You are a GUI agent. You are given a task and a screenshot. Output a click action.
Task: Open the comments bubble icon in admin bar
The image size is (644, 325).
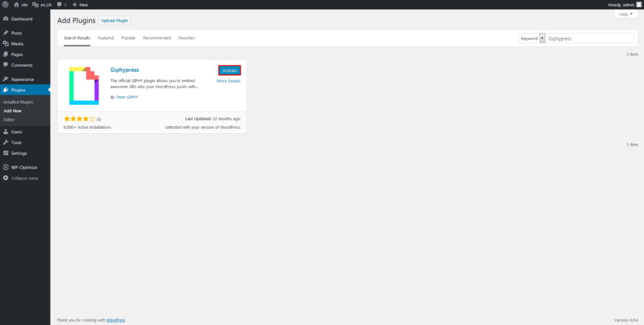(x=59, y=4)
